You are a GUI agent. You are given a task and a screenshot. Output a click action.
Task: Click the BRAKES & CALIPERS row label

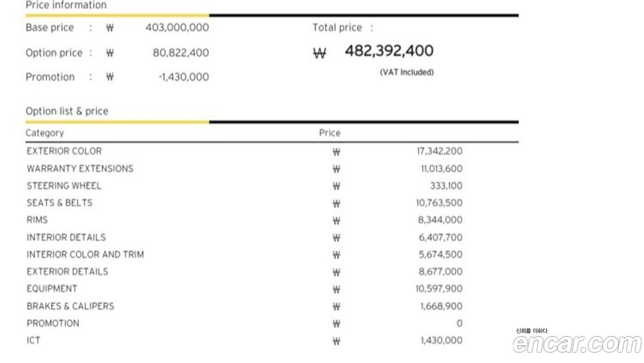click(71, 306)
